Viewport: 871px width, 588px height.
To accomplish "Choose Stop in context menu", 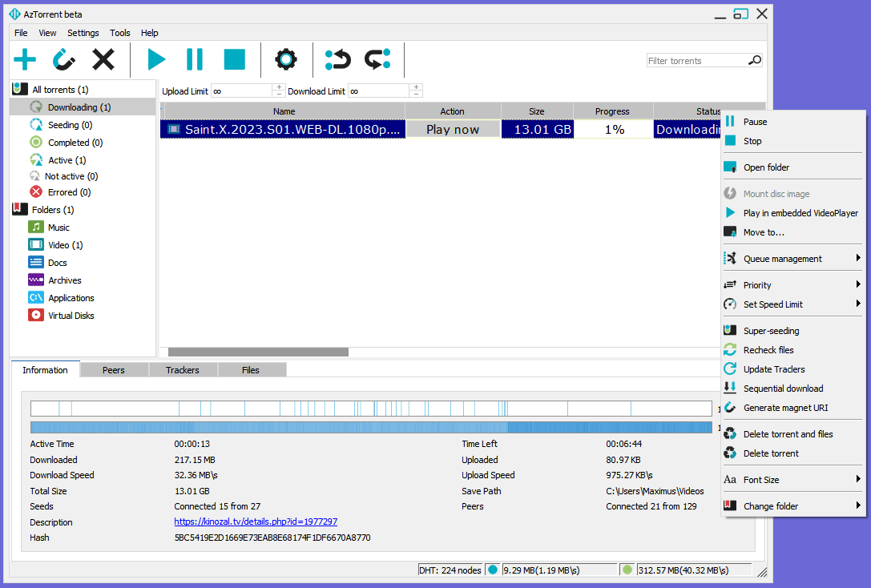I will pos(793,141).
